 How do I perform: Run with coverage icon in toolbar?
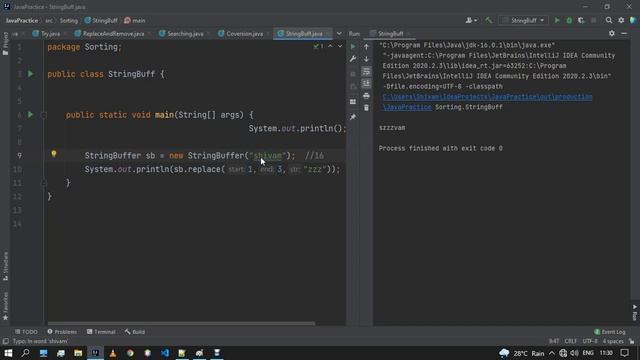coord(581,20)
